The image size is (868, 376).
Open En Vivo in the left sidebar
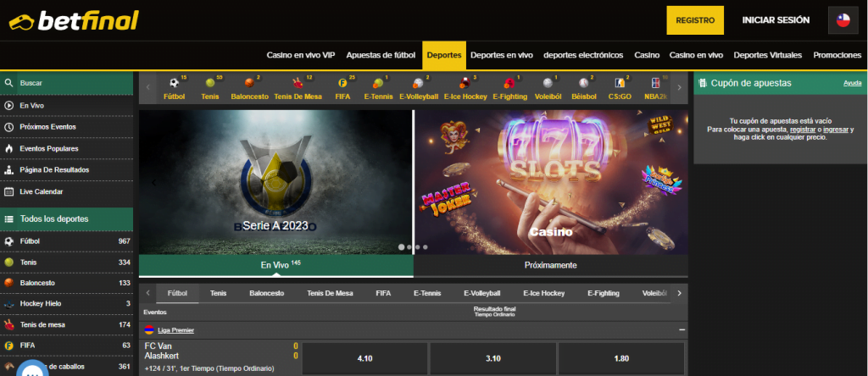[x=66, y=105]
